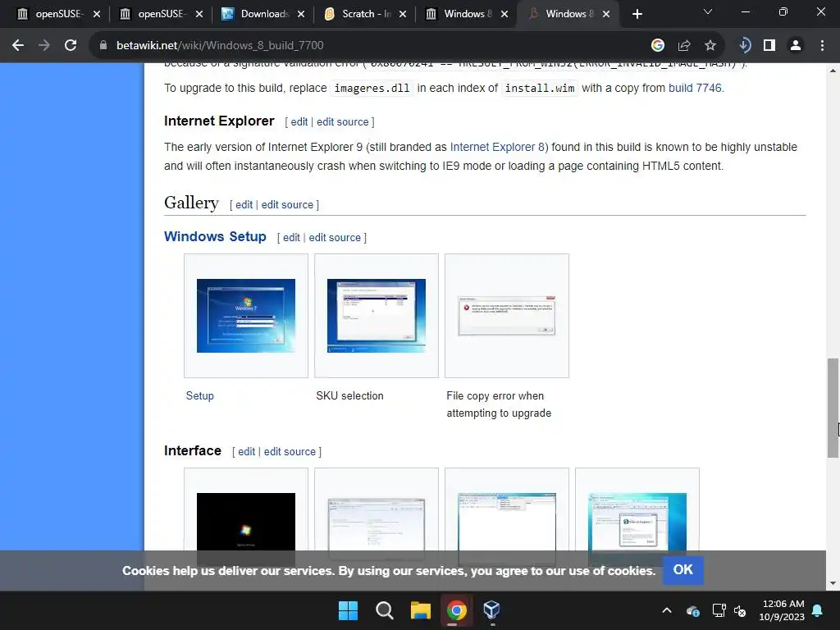The height and width of the screenshot is (630, 840).
Task: Edit the Internet Explorer section
Action: click(x=299, y=121)
